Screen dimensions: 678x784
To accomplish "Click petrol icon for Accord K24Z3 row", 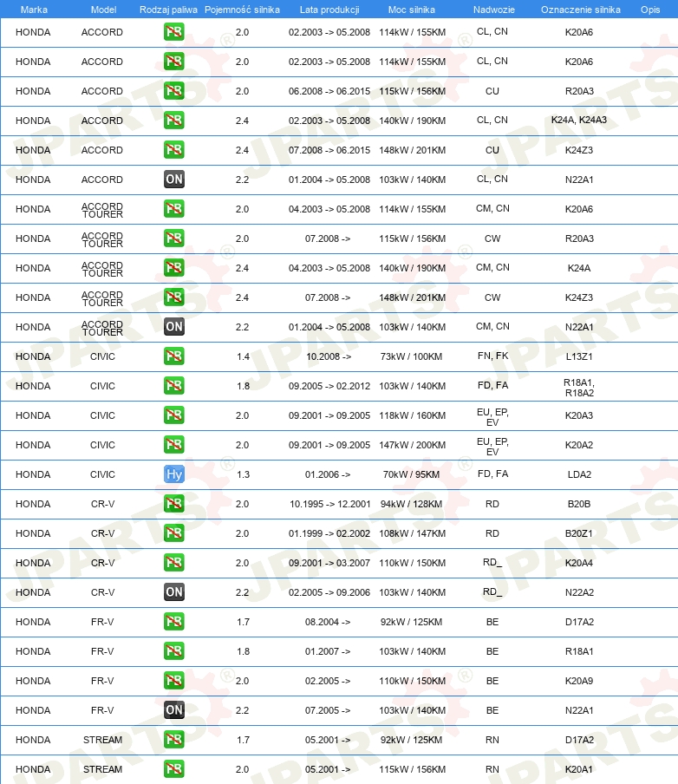I will coord(174,149).
